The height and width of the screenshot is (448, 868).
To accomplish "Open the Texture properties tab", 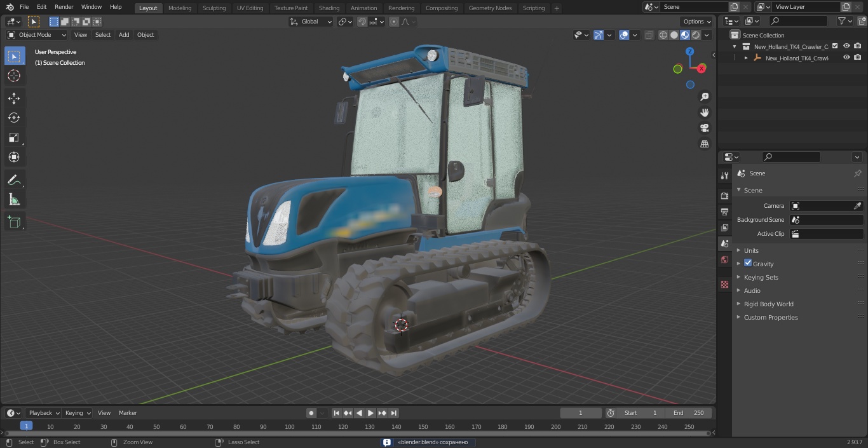I will point(724,285).
